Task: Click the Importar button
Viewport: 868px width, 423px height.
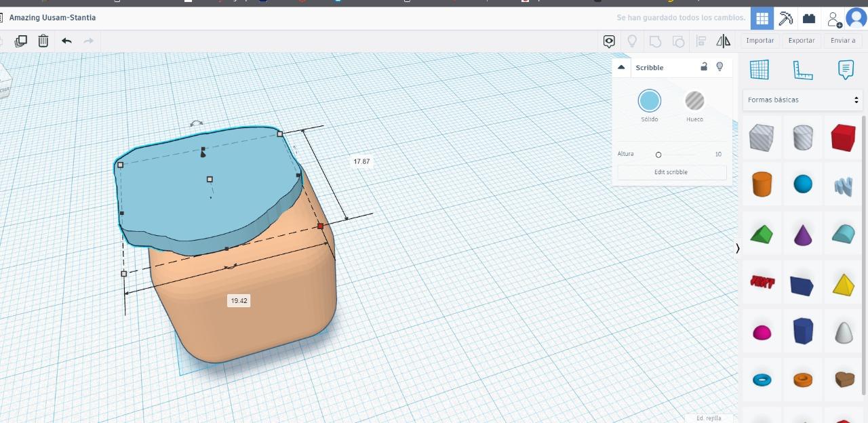Action: (760, 41)
